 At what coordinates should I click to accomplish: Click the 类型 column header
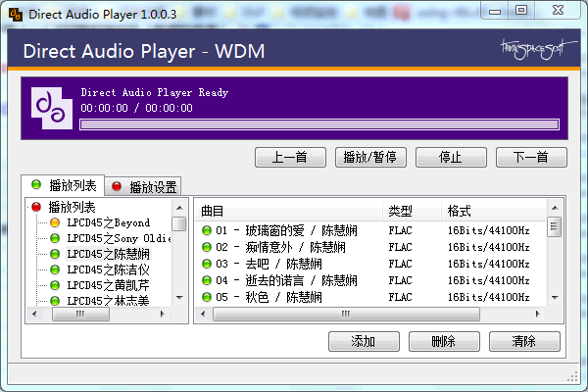point(413,211)
